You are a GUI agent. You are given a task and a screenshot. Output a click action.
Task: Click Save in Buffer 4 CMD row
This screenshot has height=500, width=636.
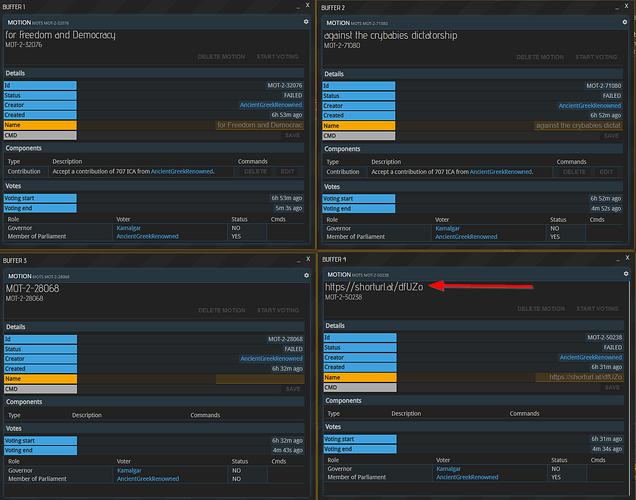pyautogui.click(x=612, y=387)
